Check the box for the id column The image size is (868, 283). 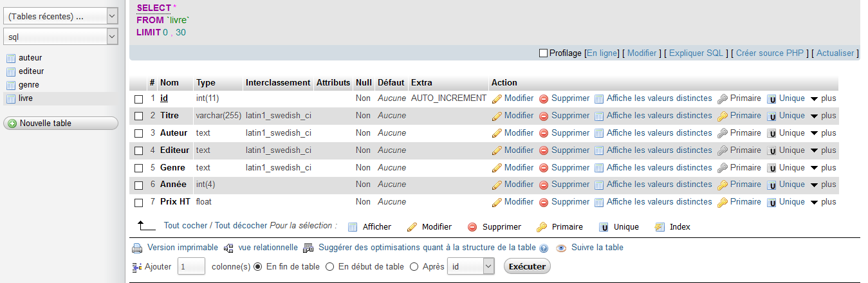(138, 99)
